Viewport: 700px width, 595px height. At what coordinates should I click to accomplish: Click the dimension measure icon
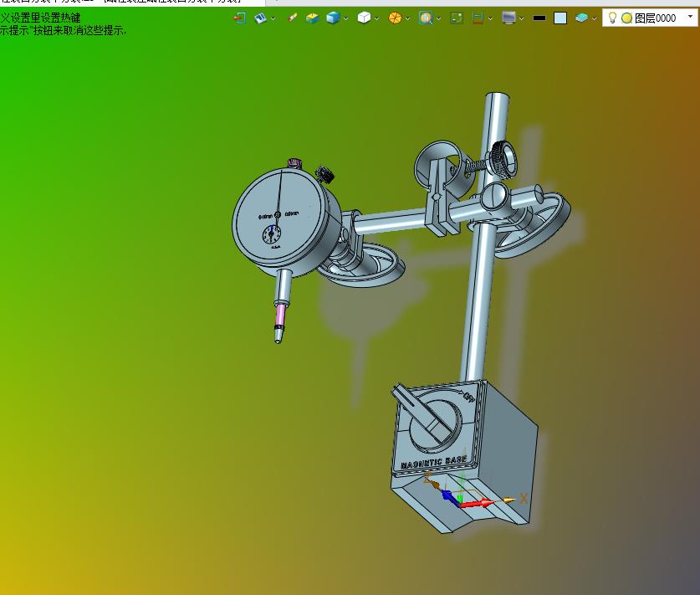pos(478,18)
